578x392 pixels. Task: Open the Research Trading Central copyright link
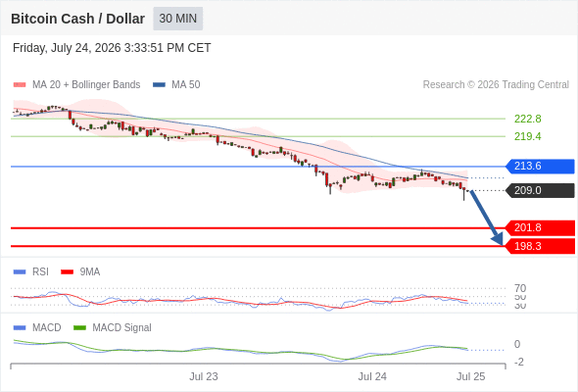496,85
